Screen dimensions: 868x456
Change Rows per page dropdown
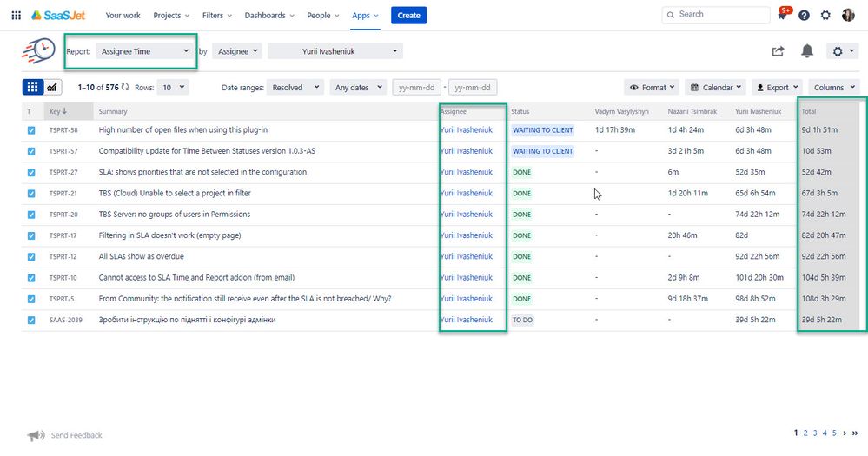tap(173, 88)
